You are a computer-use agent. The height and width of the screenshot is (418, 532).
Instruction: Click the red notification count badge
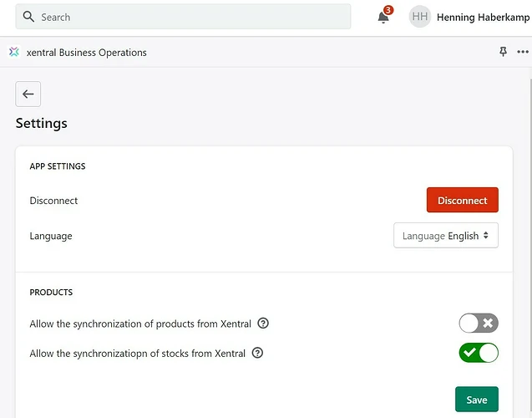pyautogui.click(x=388, y=10)
